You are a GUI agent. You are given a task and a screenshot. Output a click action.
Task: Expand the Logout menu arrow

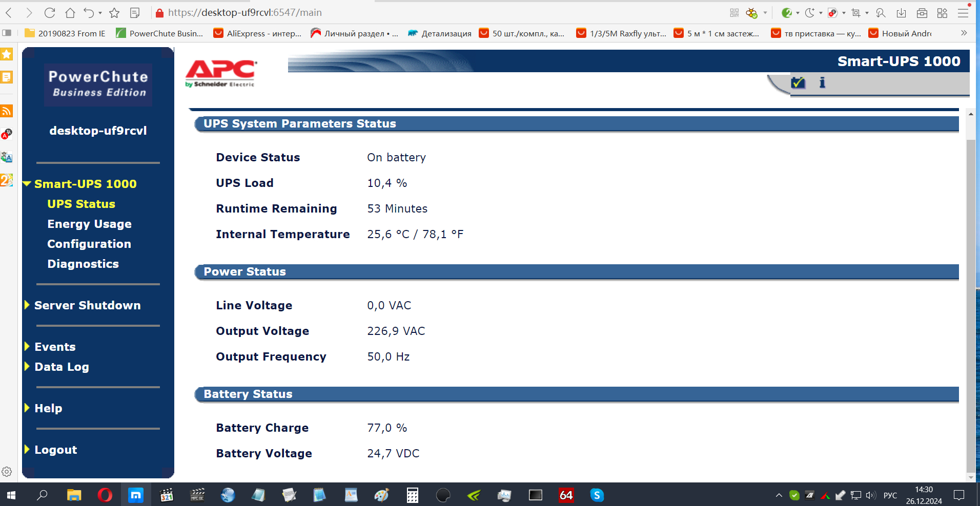point(27,450)
